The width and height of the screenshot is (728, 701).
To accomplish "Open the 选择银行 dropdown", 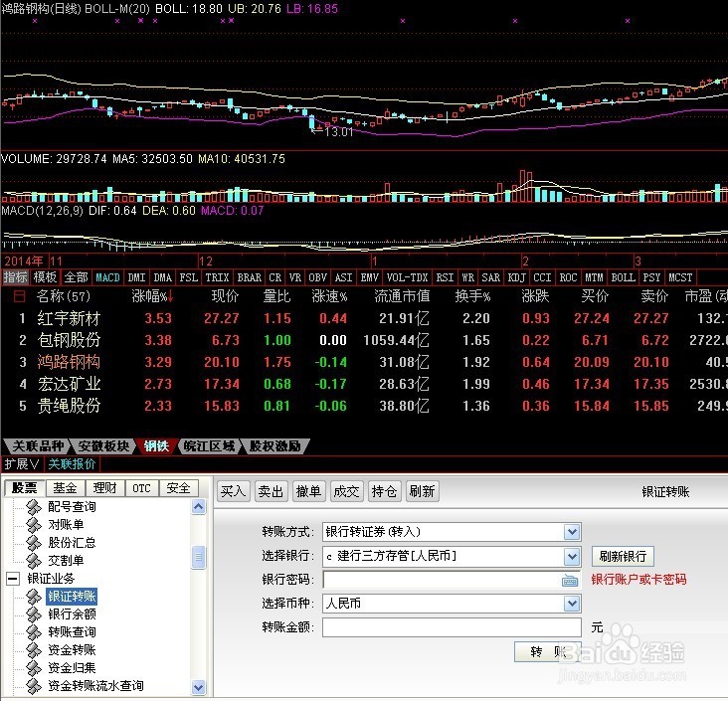I will [572, 556].
